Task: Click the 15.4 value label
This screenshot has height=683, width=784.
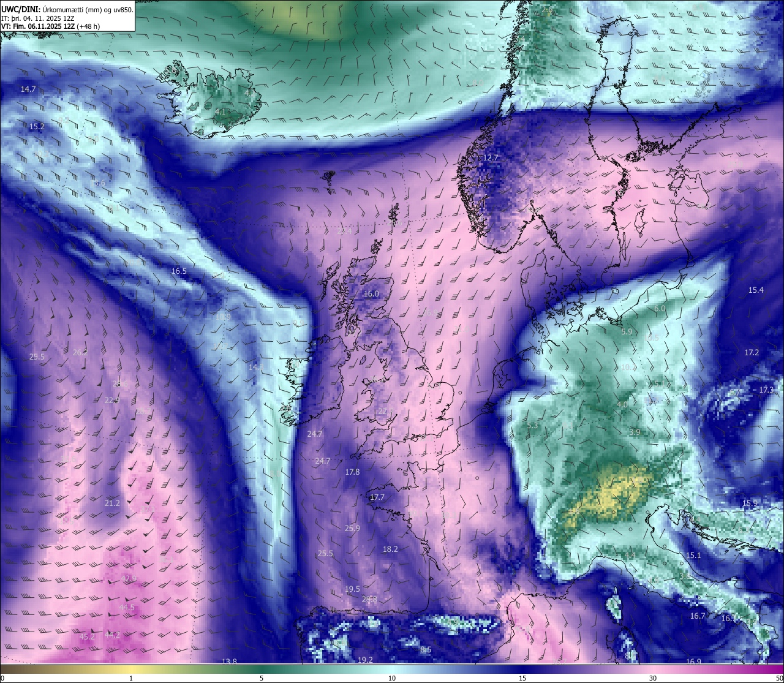Action: (756, 290)
